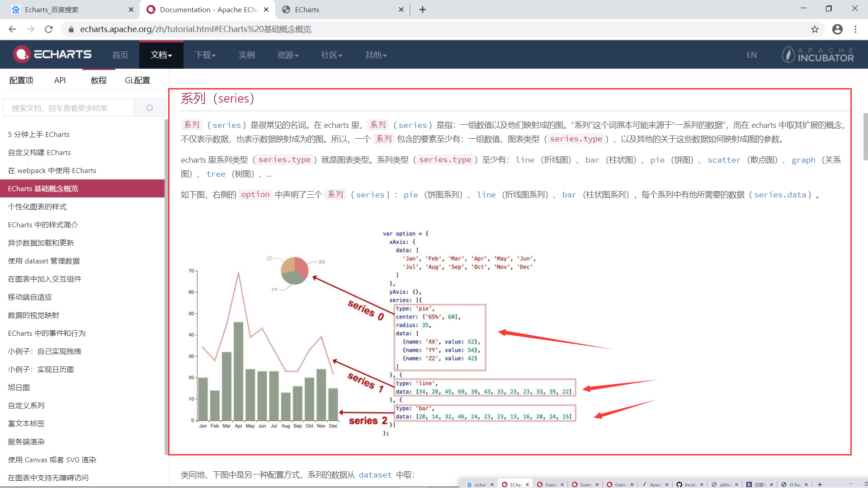868x488 pixels.
Task: Switch to the API tab
Action: [60, 80]
